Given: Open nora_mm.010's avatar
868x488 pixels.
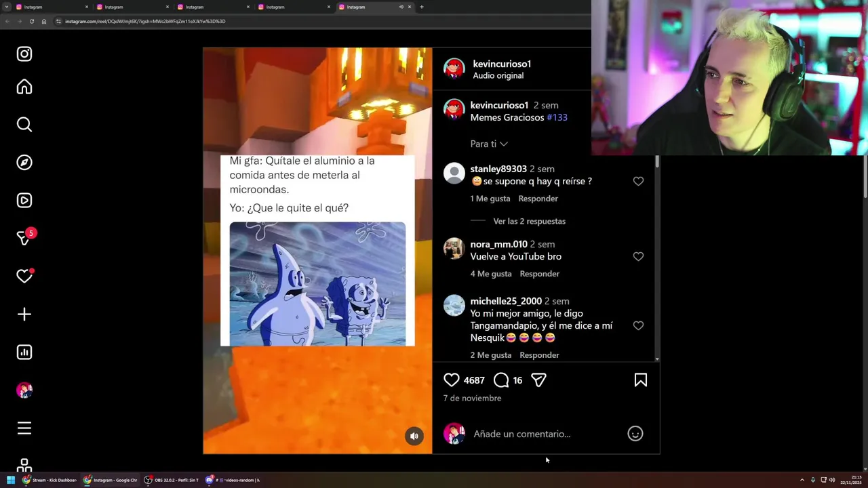Looking at the screenshot, I should coord(454,248).
